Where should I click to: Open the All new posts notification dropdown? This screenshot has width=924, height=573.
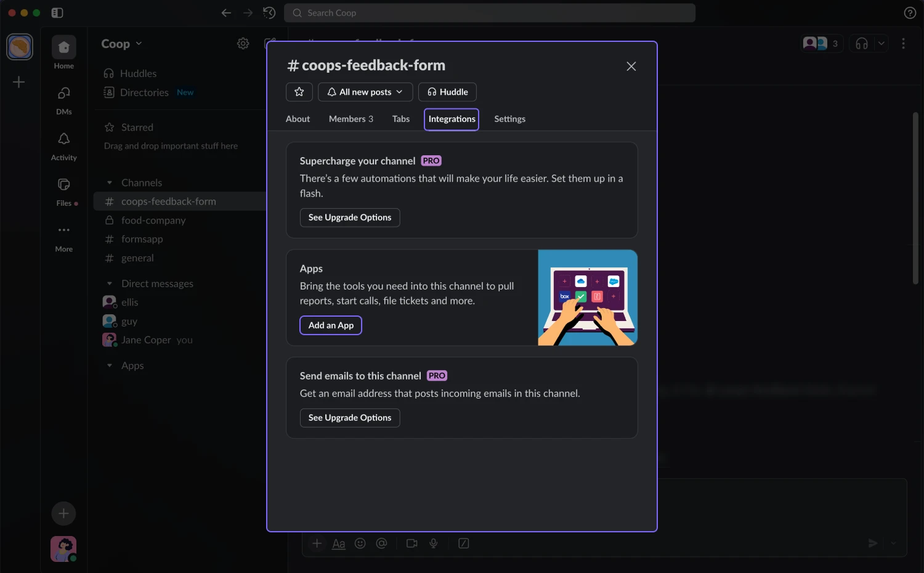365,92
